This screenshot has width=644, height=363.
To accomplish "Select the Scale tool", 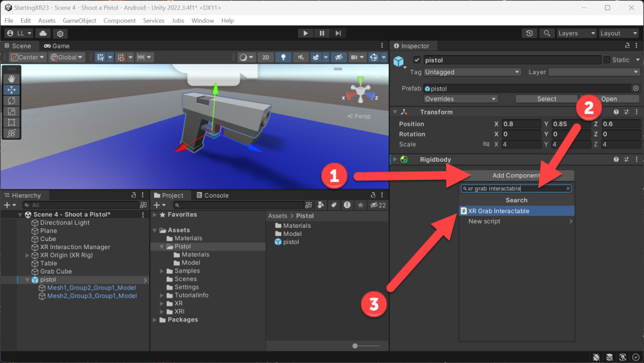I will coord(11,111).
